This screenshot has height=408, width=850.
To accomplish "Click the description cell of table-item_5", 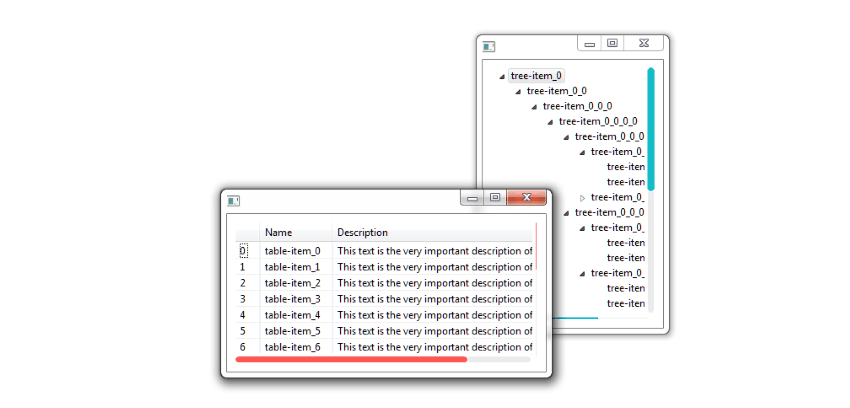I will 434,331.
